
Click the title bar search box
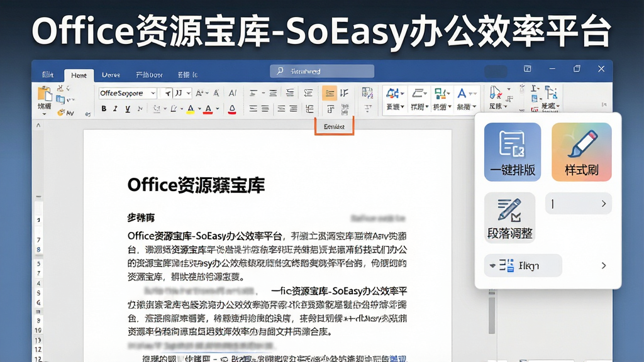pyautogui.click(x=322, y=71)
